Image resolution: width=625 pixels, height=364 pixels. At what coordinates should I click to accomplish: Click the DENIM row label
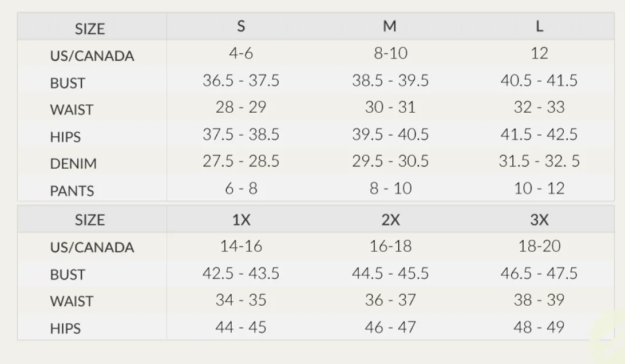(73, 164)
